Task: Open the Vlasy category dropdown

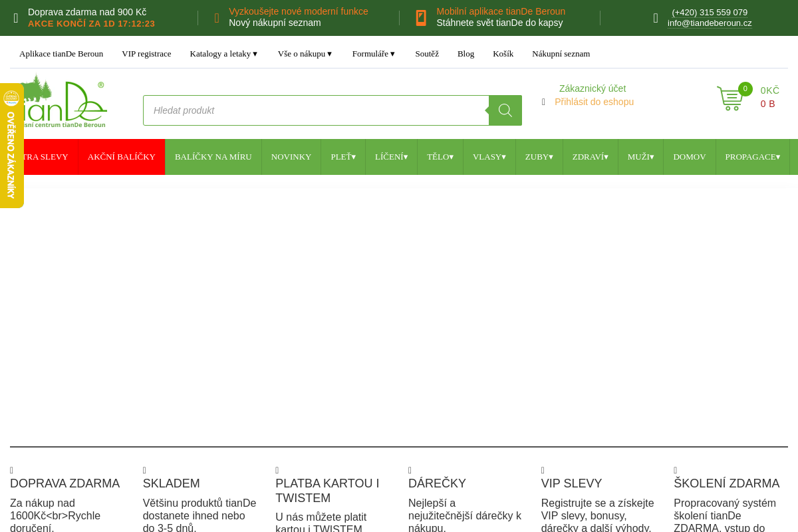Action: pyautogui.click(x=489, y=157)
